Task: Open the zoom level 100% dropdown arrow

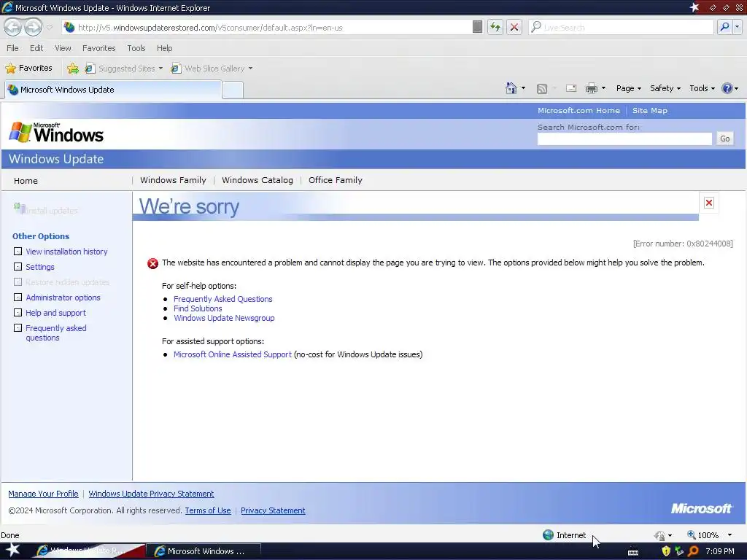Action: click(729, 535)
